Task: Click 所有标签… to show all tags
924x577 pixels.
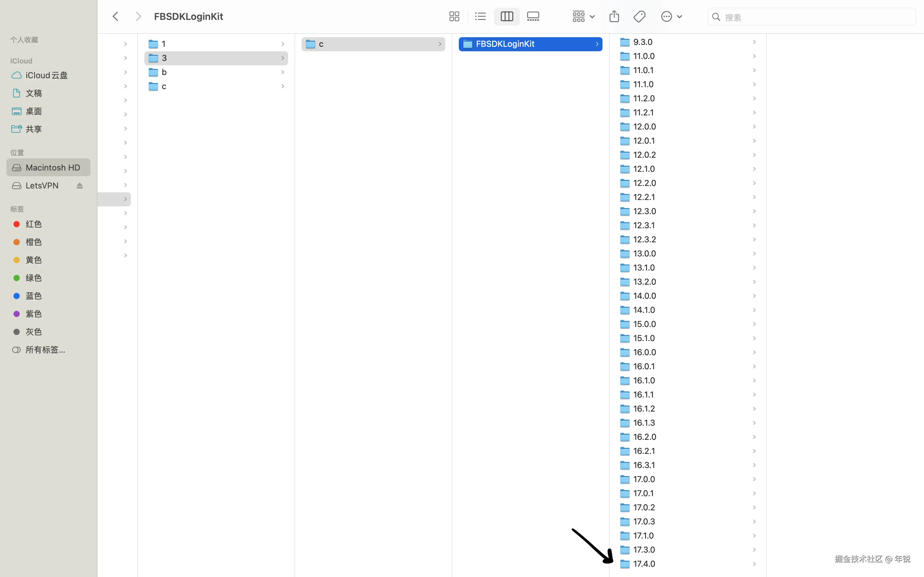Action: pyautogui.click(x=45, y=349)
